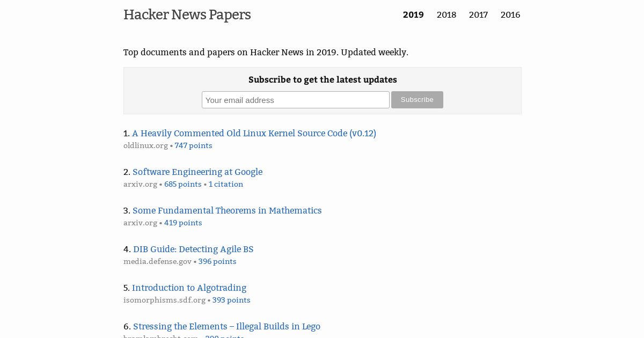Open 'DIB Guide: Detecting Agile BS' link
The image size is (644, 338).
(193, 249)
